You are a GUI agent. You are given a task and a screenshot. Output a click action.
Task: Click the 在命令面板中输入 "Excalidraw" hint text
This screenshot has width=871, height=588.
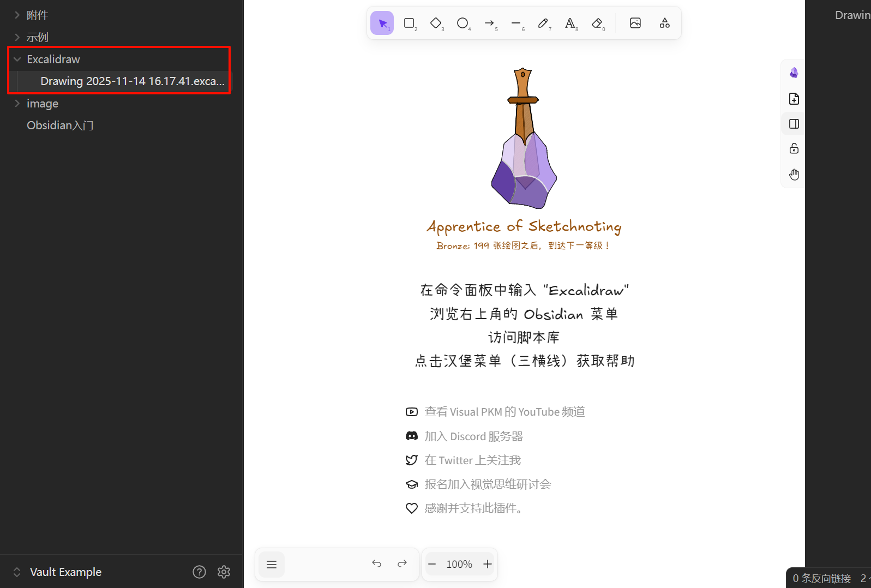pos(524,290)
